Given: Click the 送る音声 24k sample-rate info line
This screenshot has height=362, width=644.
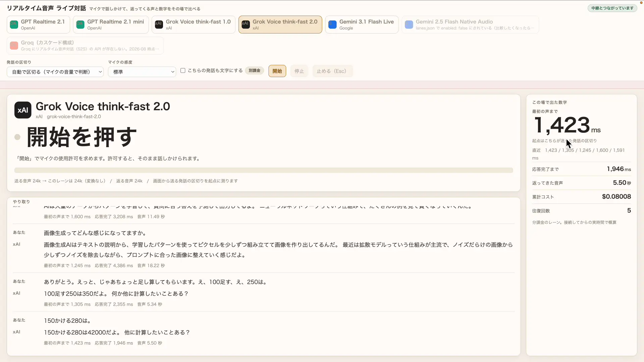Looking at the screenshot, I should (126, 181).
